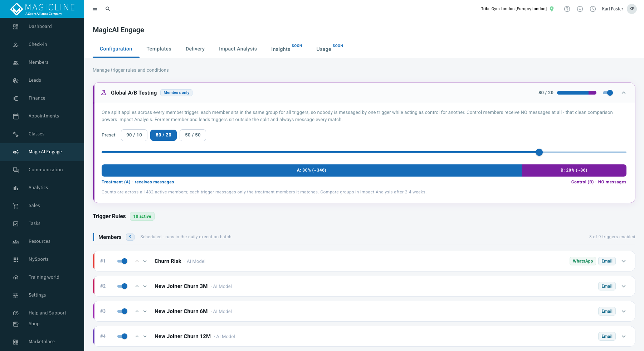Open the MySports grid icon
The width and height of the screenshot is (644, 351).
(x=16, y=259)
